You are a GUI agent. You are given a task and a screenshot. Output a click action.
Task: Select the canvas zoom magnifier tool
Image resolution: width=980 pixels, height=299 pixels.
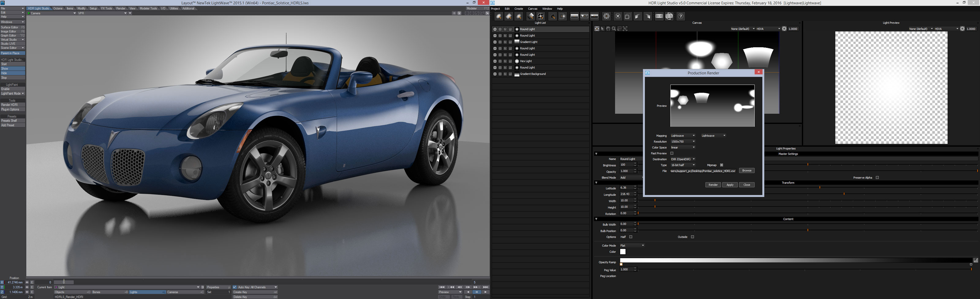coord(614,29)
